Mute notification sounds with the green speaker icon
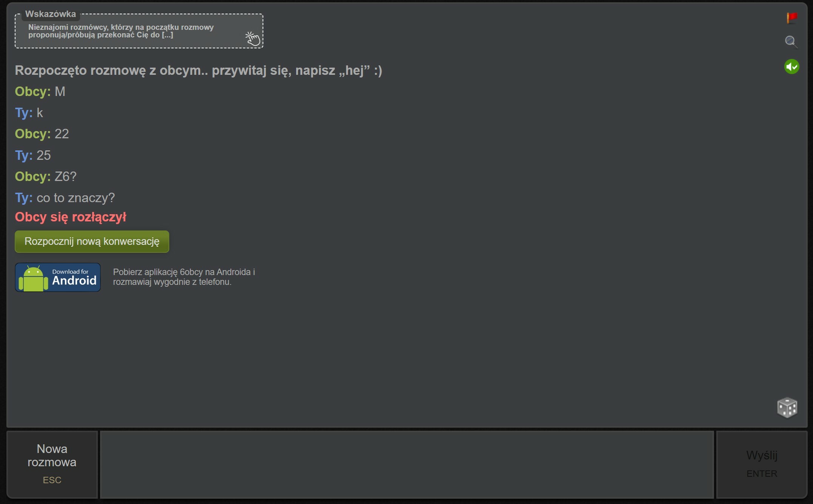Screen dimensions: 813x504 coord(791,67)
